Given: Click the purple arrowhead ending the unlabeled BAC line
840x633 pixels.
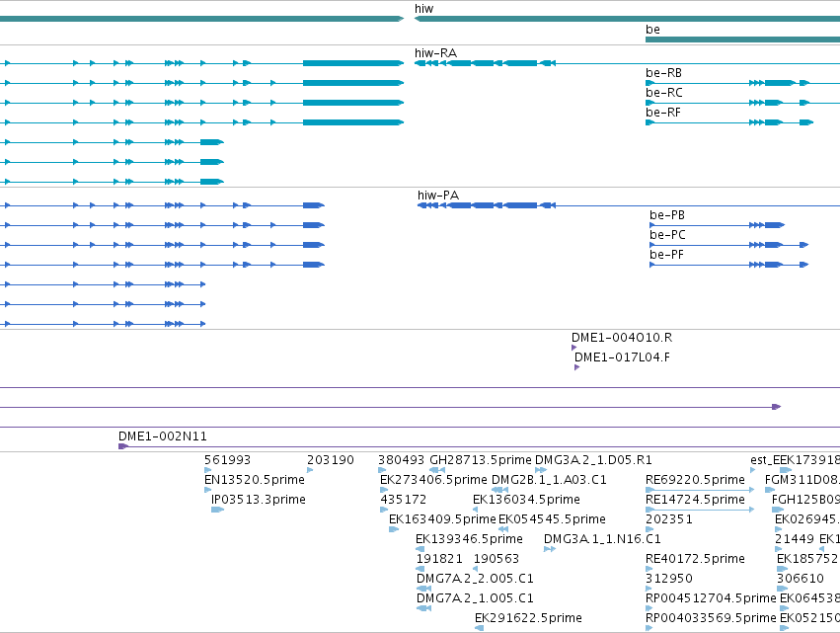Looking at the screenshot, I should (776, 407).
